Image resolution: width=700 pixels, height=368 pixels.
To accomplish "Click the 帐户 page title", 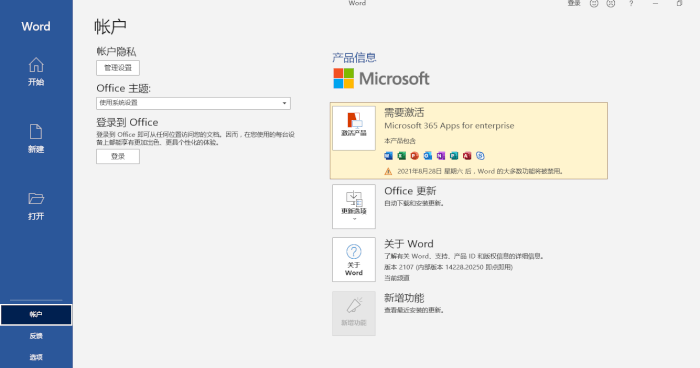I will [x=110, y=27].
